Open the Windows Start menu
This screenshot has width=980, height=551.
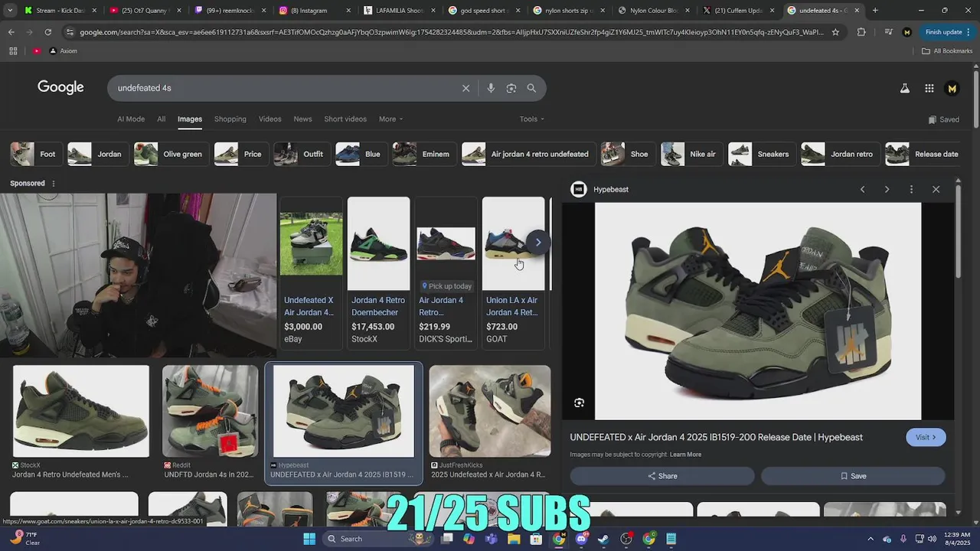tap(309, 539)
